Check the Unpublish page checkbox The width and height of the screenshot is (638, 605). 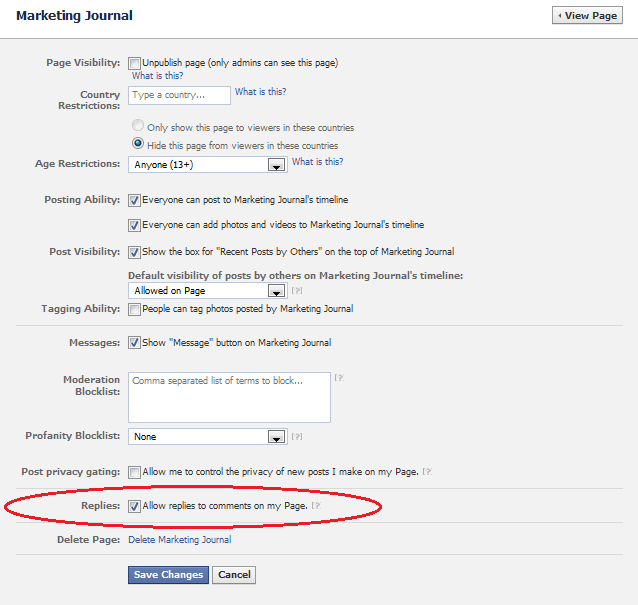[x=134, y=63]
